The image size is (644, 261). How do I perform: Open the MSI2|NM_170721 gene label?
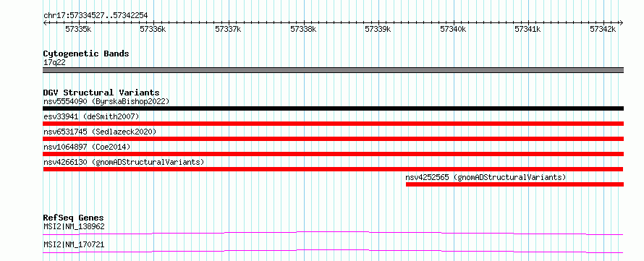[x=74, y=244]
